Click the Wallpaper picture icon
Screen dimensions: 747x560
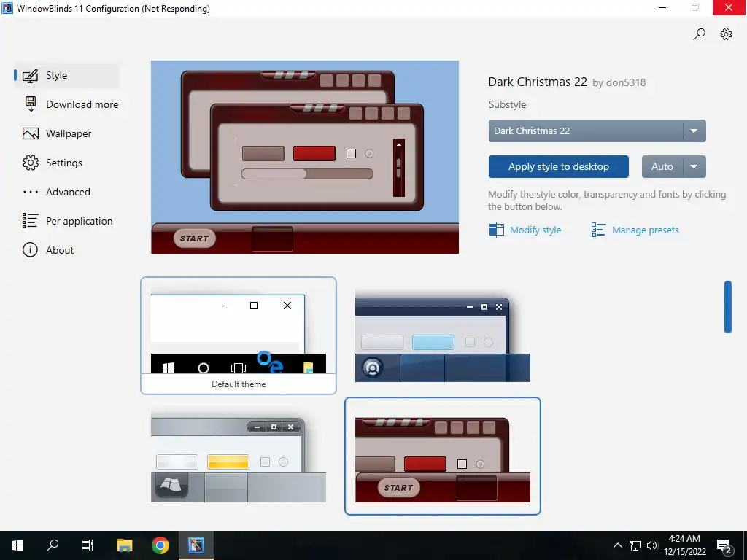[31, 134]
